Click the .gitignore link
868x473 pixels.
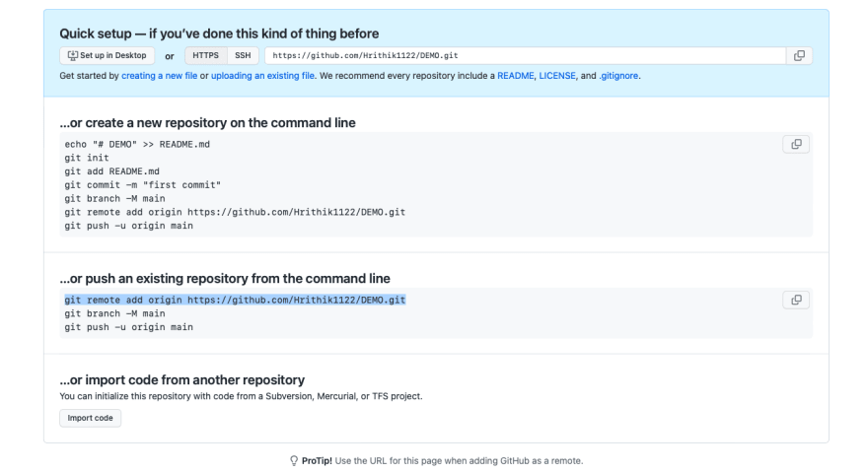point(618,76)
